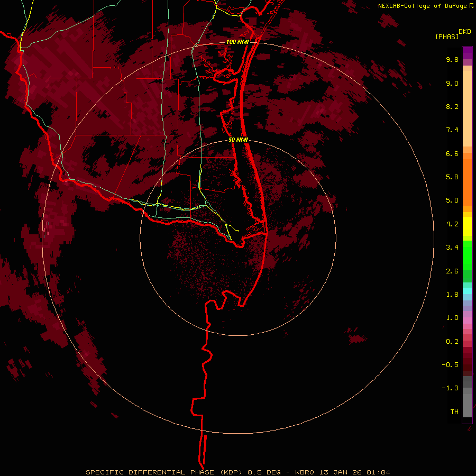Click the 9.8 value on the color scale
This screenshot has width=476, height=476.
(x=452, y=59)
